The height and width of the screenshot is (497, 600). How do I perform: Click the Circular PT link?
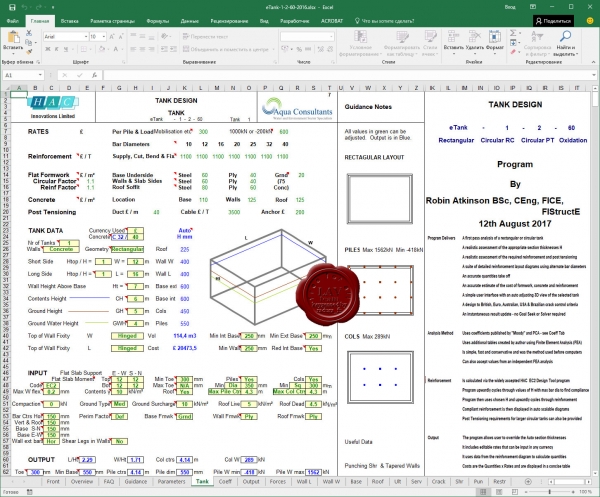537,140
